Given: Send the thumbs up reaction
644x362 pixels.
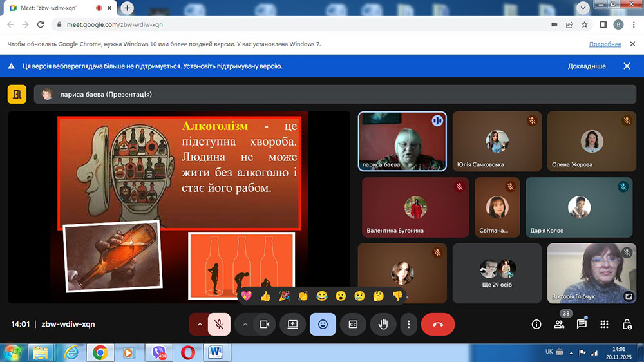Looking at the screenshot, I should (265, 296).
